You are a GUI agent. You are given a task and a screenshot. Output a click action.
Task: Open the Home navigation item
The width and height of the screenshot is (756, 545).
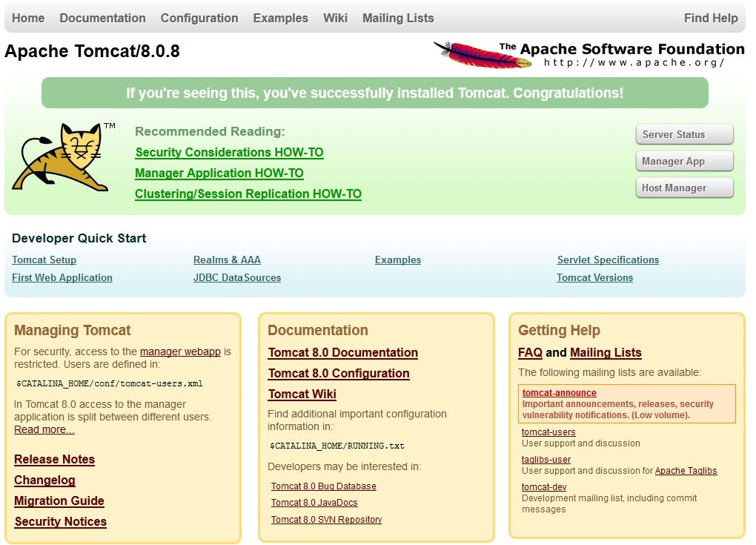click(x=28, y=18)
